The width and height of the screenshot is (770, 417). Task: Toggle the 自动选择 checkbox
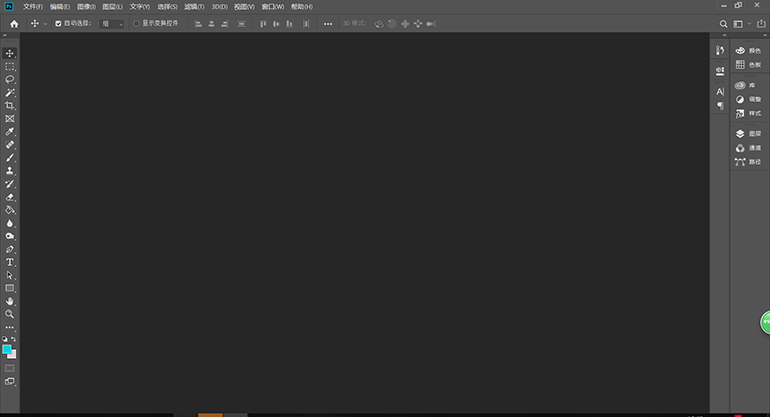click(x=58, y=24)
